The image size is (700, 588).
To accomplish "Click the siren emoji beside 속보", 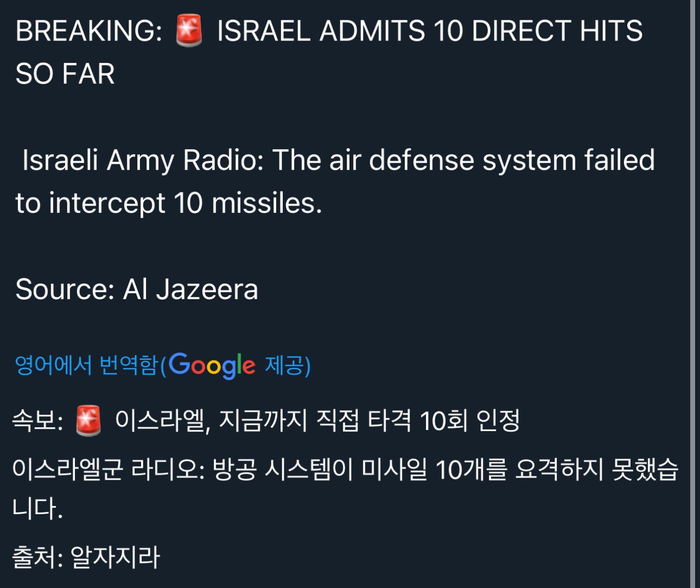I will point(88,421).
